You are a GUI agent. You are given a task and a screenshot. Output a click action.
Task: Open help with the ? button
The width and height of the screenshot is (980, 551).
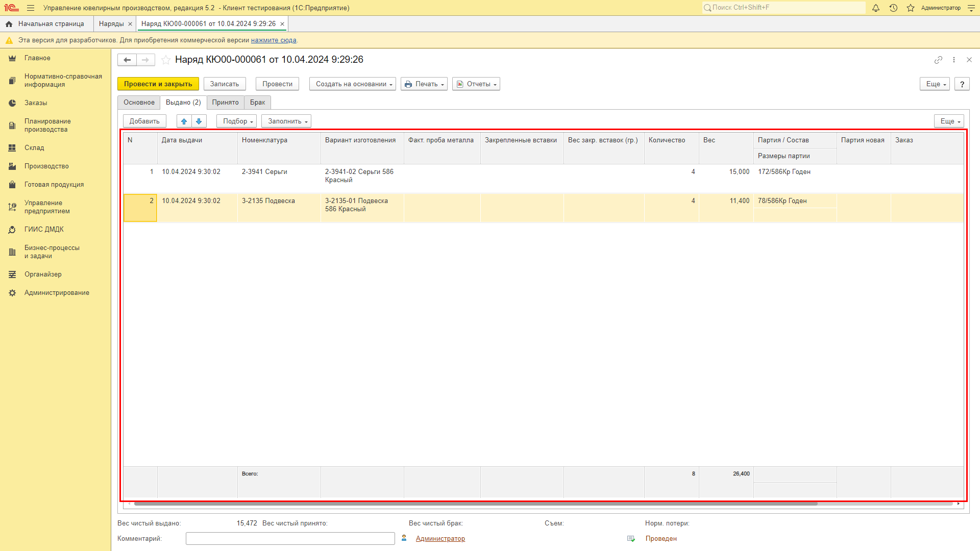[x=962, y=84]
